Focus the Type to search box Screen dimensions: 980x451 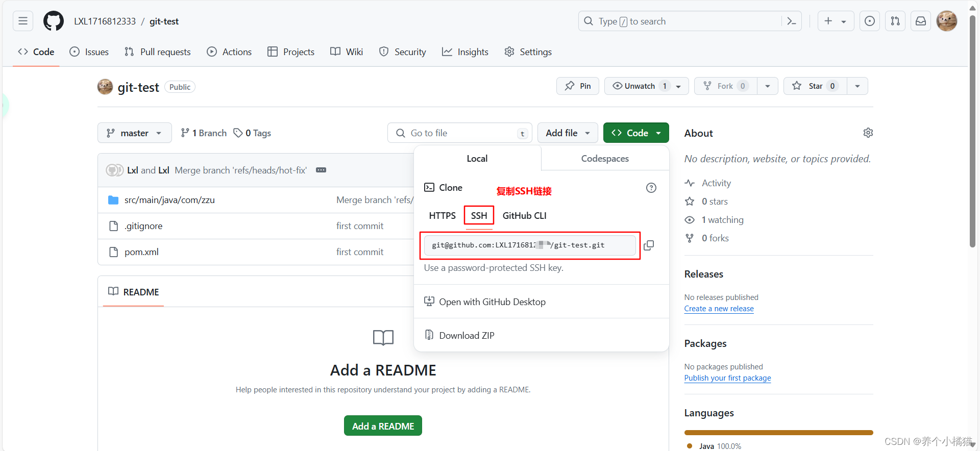[690, 21]
